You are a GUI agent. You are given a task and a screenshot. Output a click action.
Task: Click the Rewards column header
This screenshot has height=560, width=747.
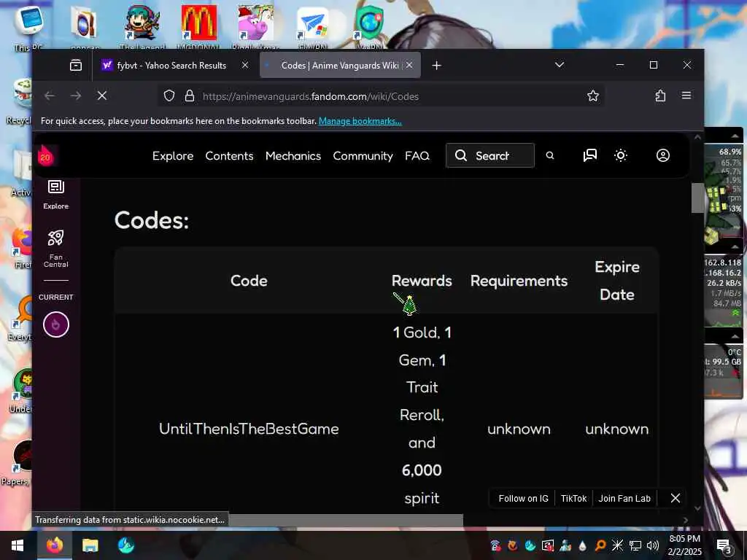click(422, 281)
